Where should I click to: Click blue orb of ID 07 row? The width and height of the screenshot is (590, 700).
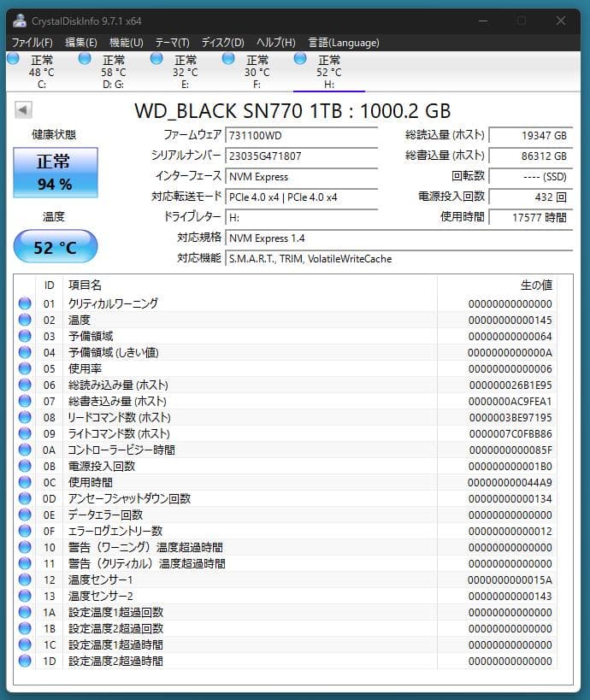tap(25, 401)
